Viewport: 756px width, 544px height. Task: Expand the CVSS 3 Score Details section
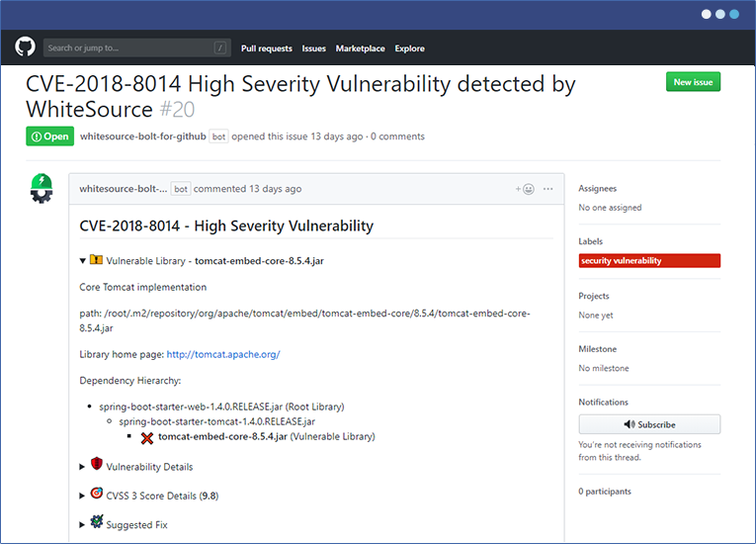(x=83, y=495)
